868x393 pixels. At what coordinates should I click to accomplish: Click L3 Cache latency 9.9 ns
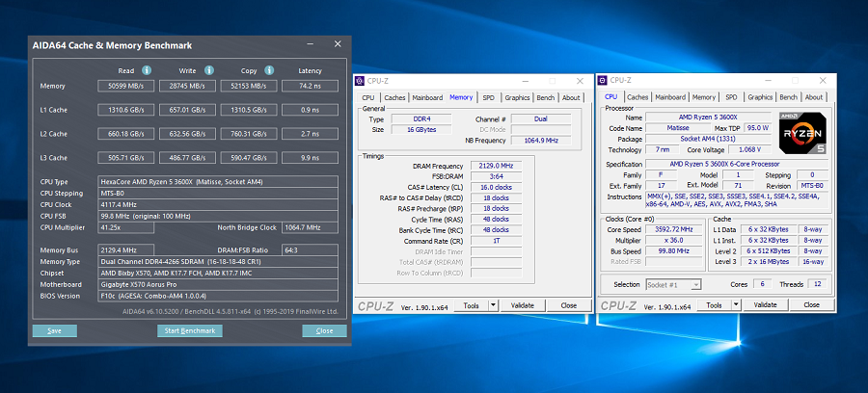click(310, 158)
